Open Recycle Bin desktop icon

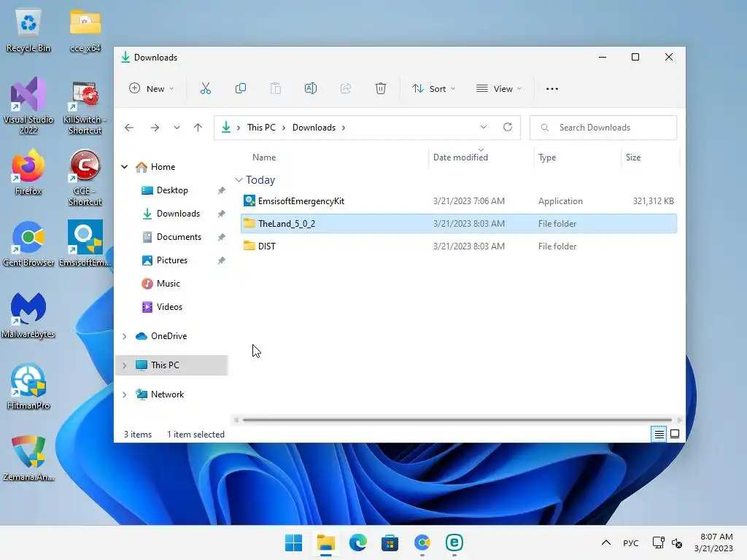point(28,31)
